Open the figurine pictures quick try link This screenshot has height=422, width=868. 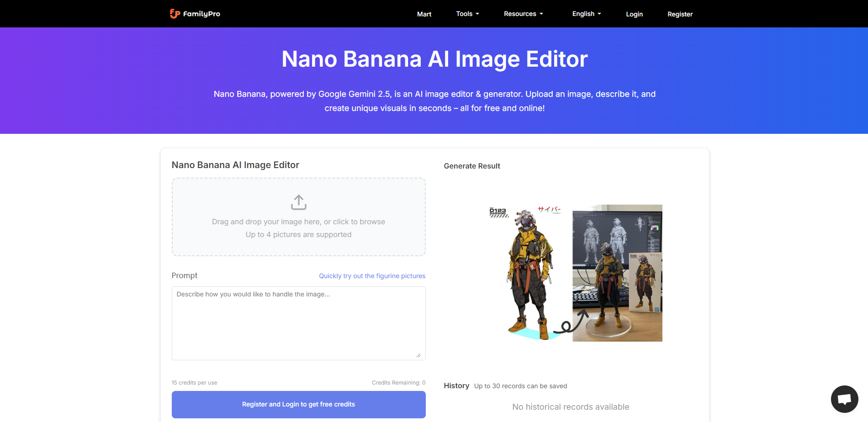pos(371,276)
